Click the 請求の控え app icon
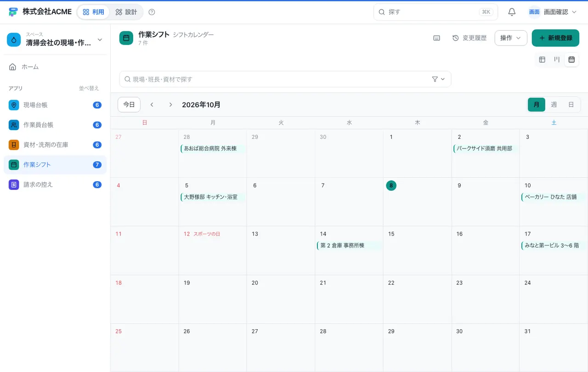 14,184
